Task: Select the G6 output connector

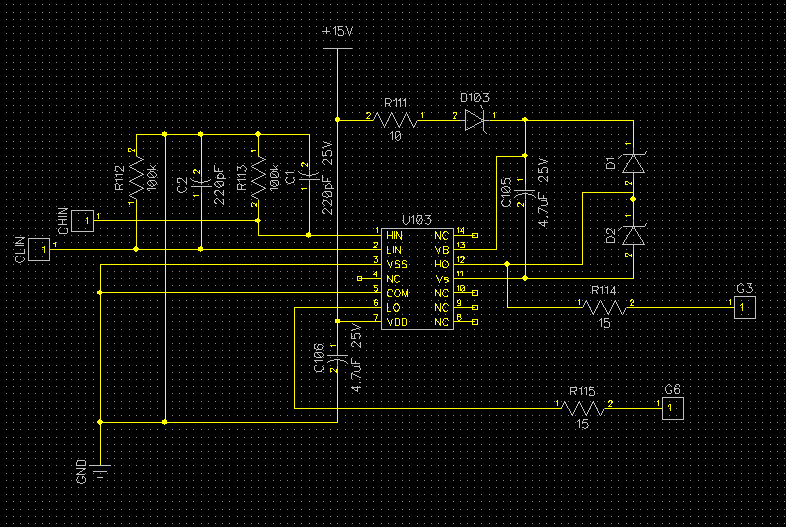Action: pyautogui.click(x=673, y=408)
